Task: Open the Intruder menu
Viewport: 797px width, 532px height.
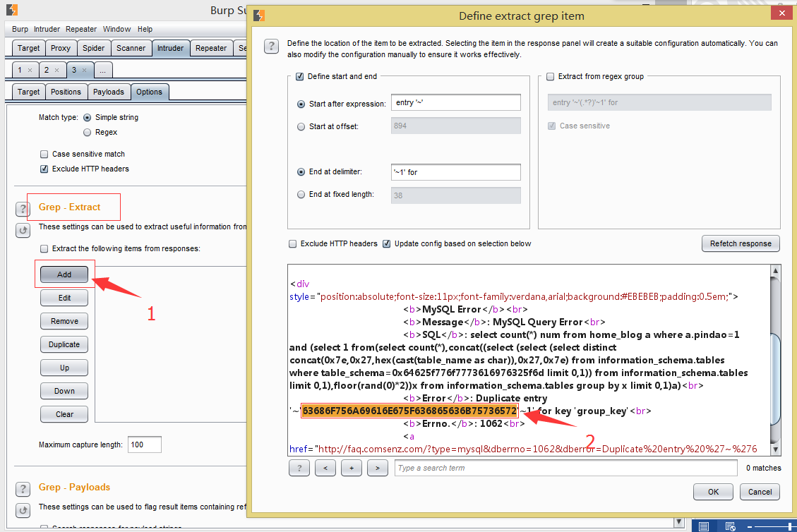Action: tap(47, 29)
